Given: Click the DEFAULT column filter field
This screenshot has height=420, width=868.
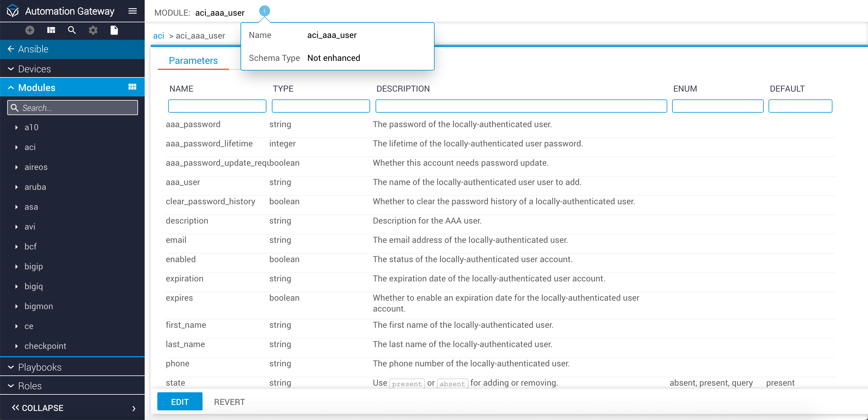Looking at the screenshot, I should 800,106.
